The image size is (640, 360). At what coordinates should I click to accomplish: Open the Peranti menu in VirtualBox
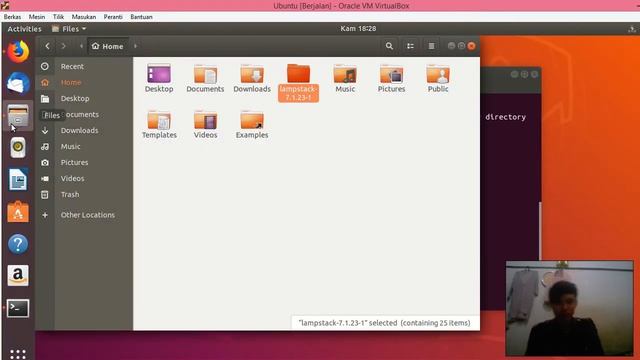pyautogui.click(x=113, y=17)
